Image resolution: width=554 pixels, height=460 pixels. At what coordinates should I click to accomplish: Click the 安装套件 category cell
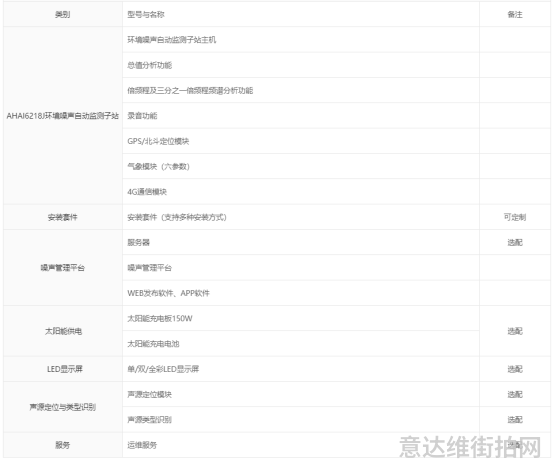point(63,217)
